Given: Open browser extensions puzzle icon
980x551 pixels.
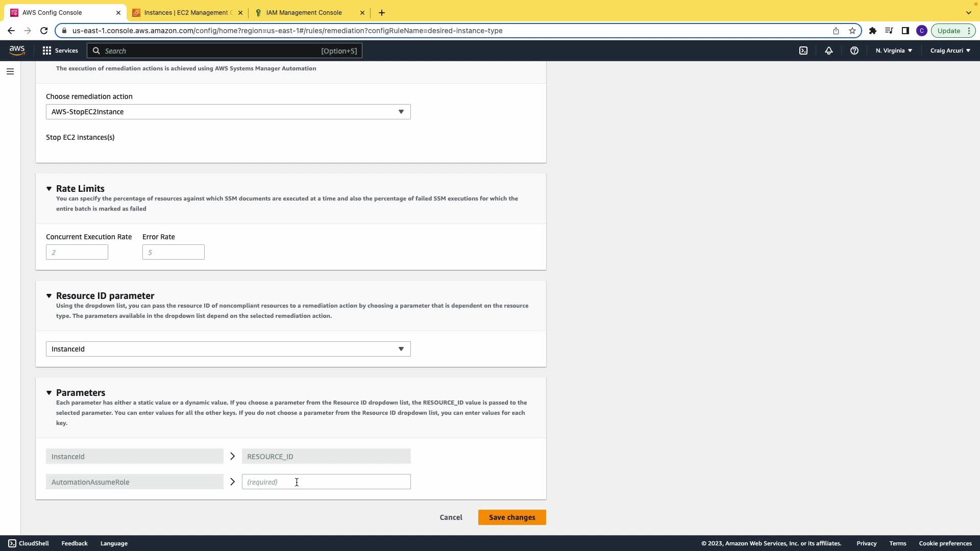Looking at the screenshot, I should (873, 31).
